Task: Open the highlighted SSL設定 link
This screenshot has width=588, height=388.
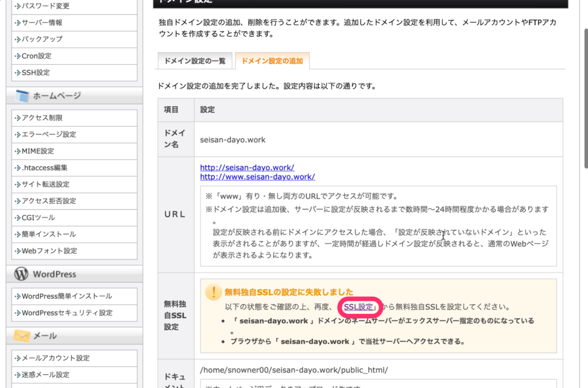Action: point(359,307)
